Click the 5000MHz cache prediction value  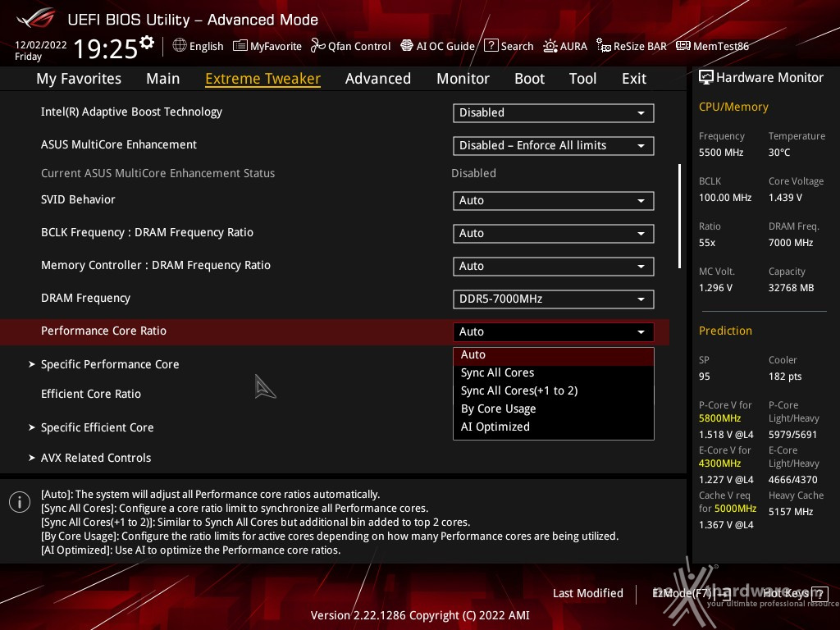[735, 509]
